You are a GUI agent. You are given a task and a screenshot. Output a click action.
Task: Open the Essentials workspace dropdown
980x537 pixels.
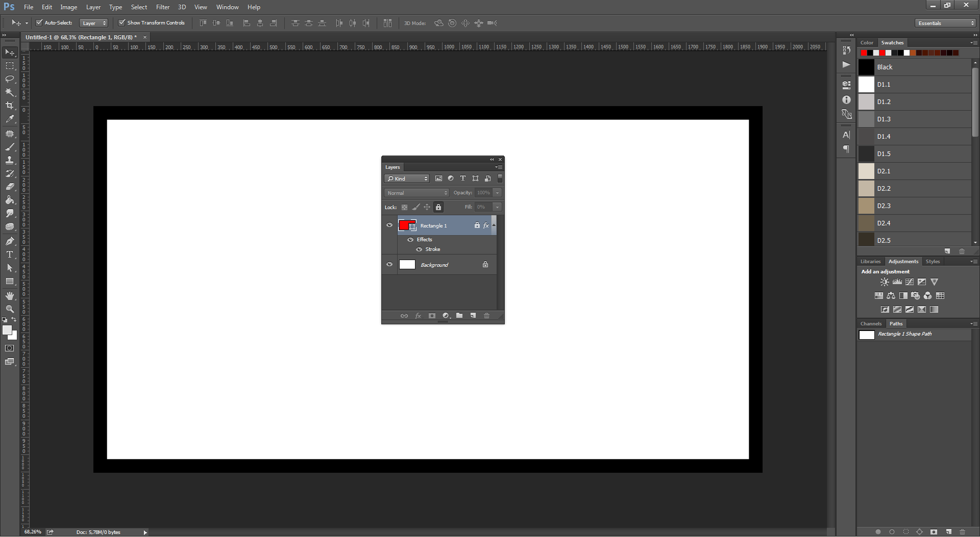[x=945, y=23]
